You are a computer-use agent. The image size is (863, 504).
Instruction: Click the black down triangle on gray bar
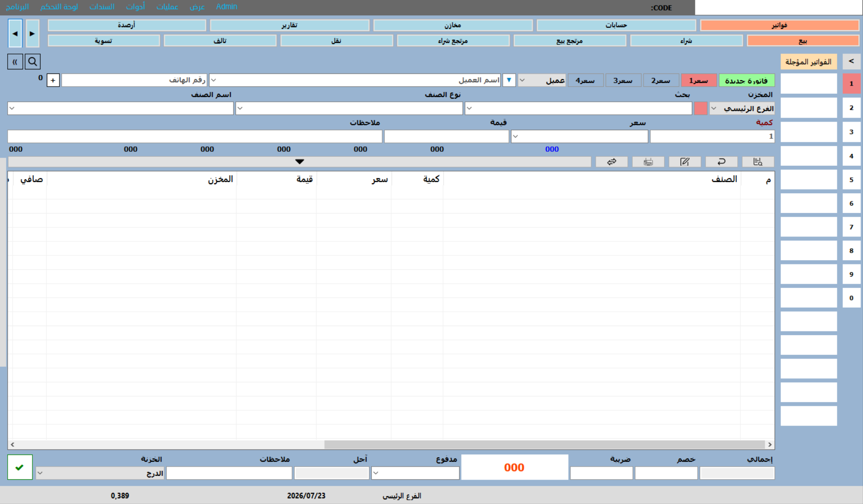[300, 162]
